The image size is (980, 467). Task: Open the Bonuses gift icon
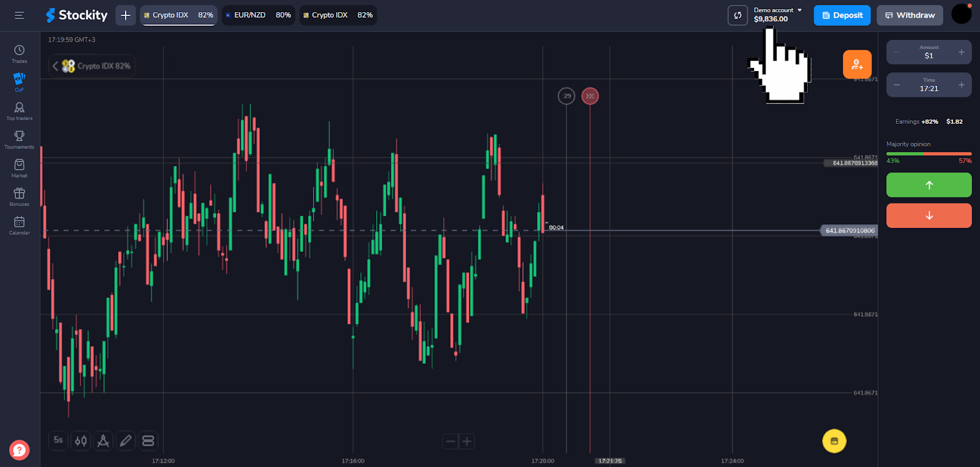pyautogui.click(x=19, y=197)
